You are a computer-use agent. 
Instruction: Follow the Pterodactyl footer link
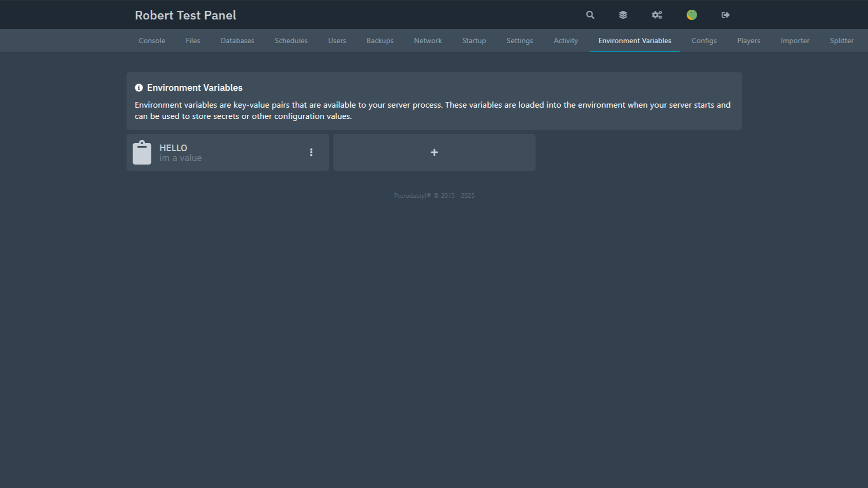(410, 196)
